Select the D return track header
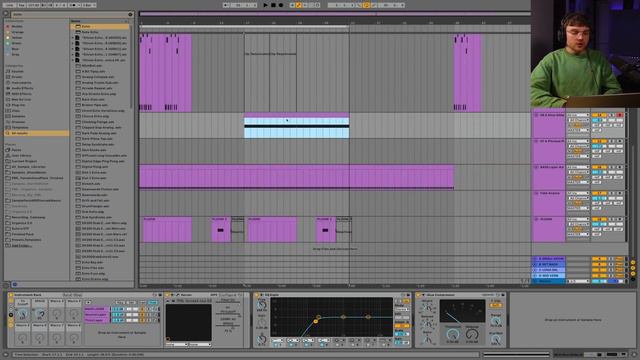The height and width of the screenshot is (360, 640). pos(549,276)
